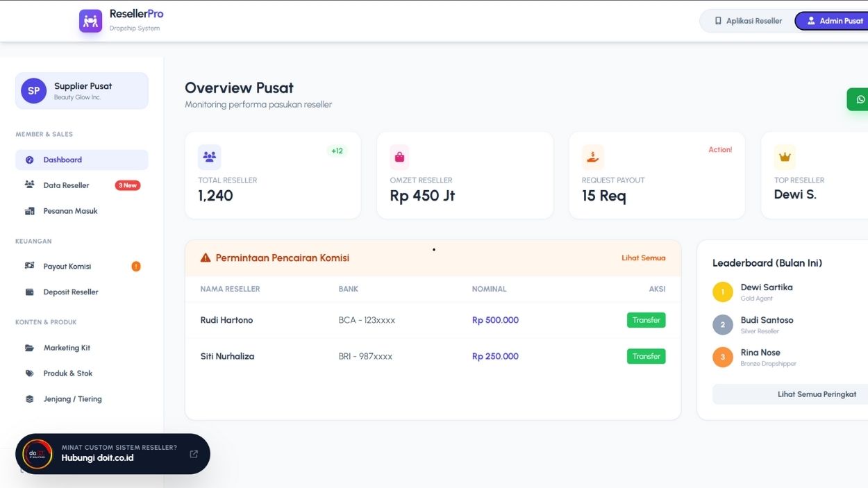This screenshot has width=868, height=488.
Task: Click Lihat Semua in the commission panel
Action: (644, 258)
